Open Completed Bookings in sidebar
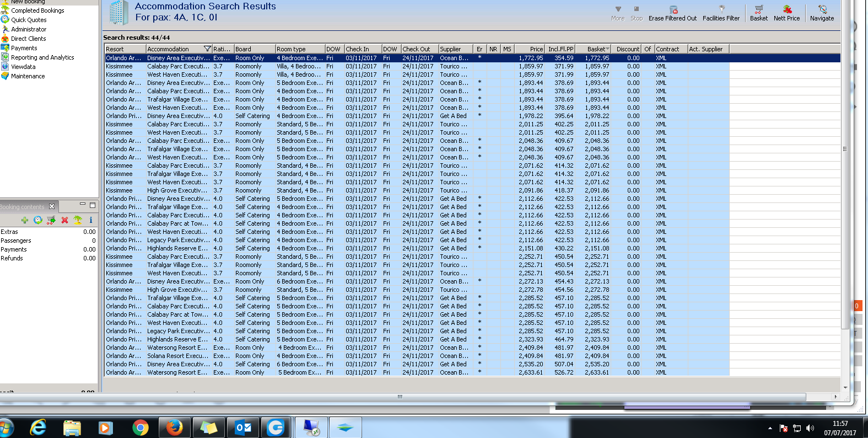Viewport: 868px width, 438px height. (x=37, y=10)
